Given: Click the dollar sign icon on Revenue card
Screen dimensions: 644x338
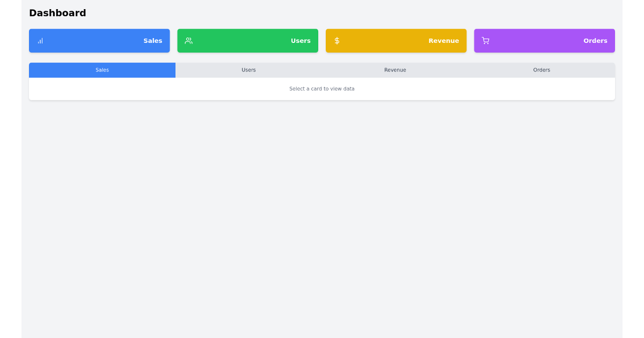Looking at the screenshot, I should (337, 40).
